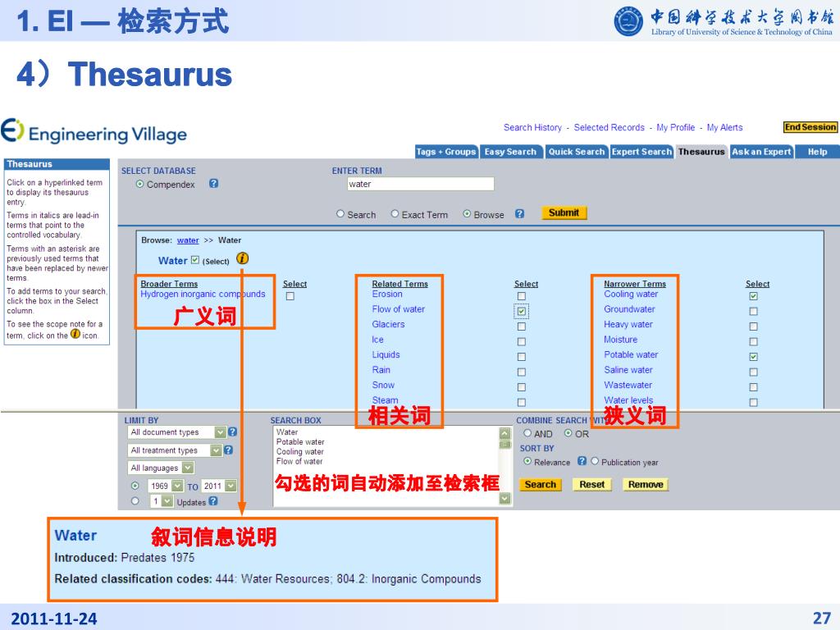The height and width of the screenshot is (630, 840).
Task: Check the Rain select box
Action: (x=521, y=372)
